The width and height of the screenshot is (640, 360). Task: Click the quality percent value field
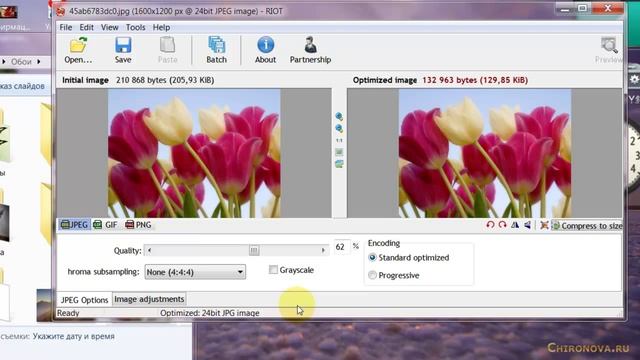(341, 247)
